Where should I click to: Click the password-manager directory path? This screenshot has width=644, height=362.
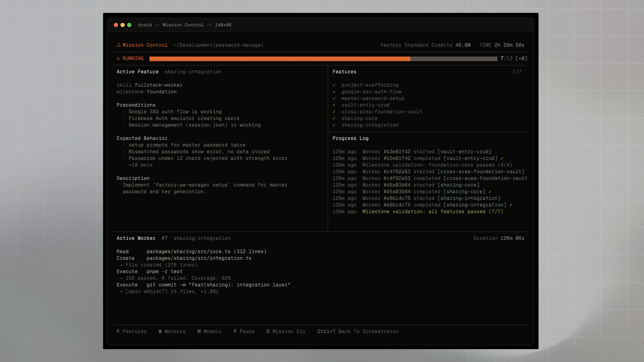[219, 45]
